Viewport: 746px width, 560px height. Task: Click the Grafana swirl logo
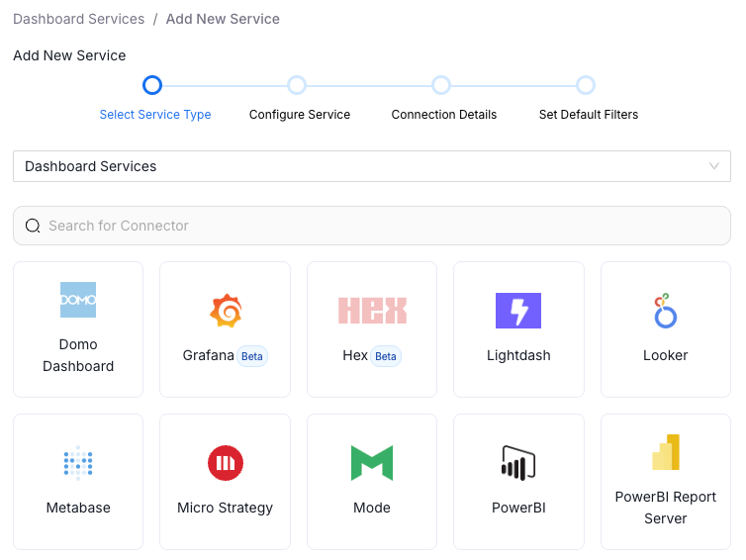coord(226,311)
